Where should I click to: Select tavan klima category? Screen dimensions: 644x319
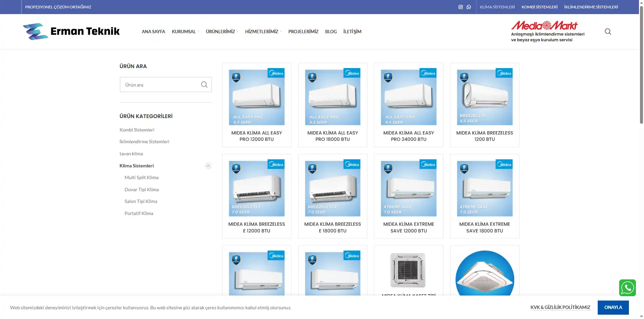pyautogui.click(x=131, y=154)
